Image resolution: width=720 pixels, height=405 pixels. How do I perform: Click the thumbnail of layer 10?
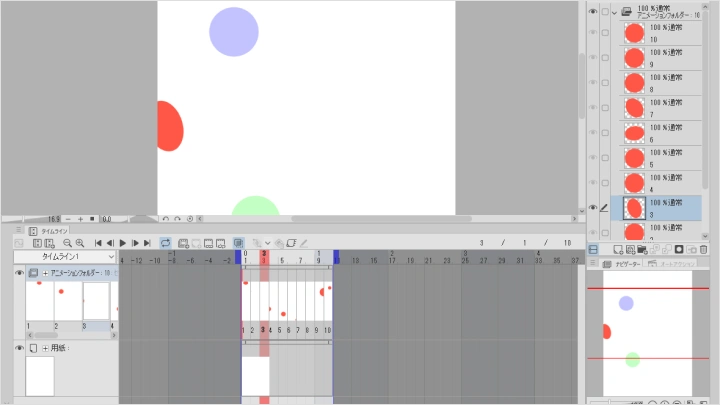[634, 33]
